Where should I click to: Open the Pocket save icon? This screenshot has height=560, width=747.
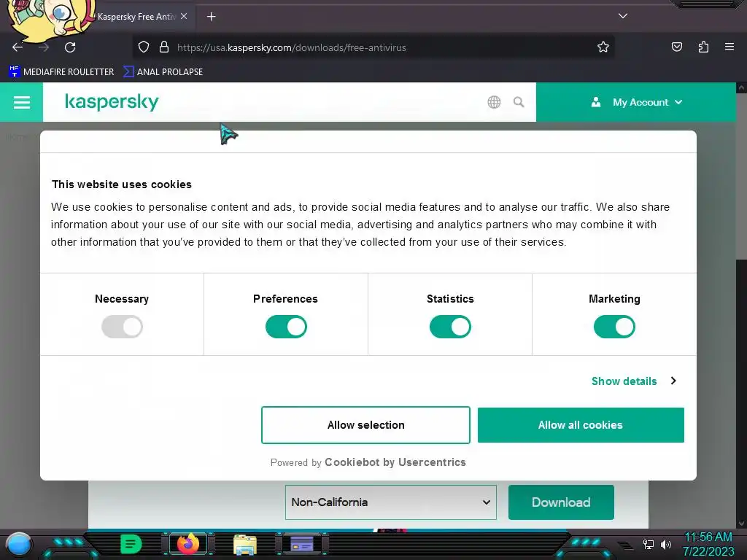tap(676, 47)
